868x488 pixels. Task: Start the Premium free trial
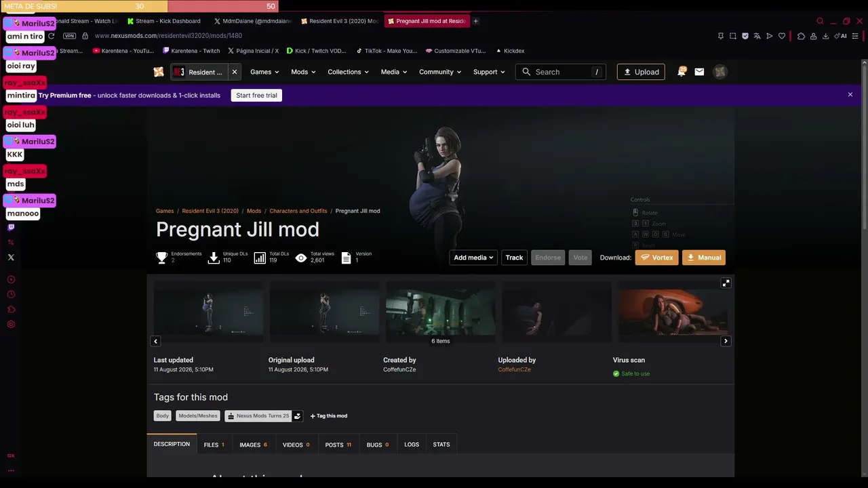(x=256, y=96)
